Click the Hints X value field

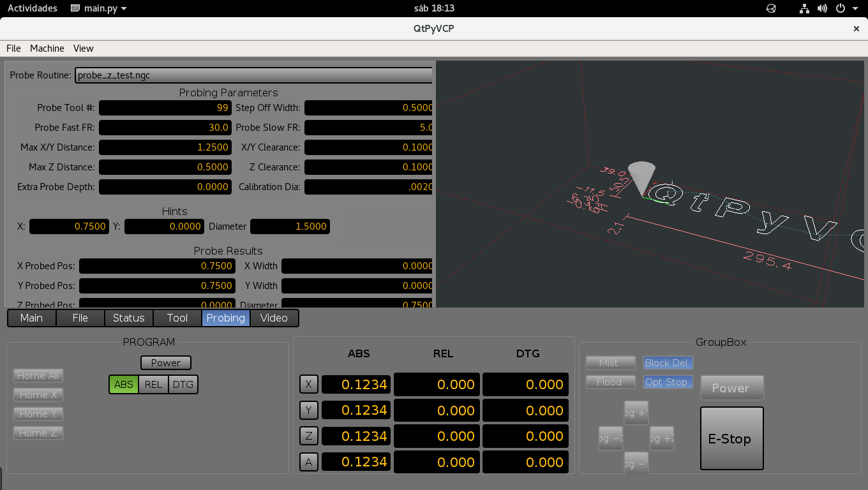[70, 226]
